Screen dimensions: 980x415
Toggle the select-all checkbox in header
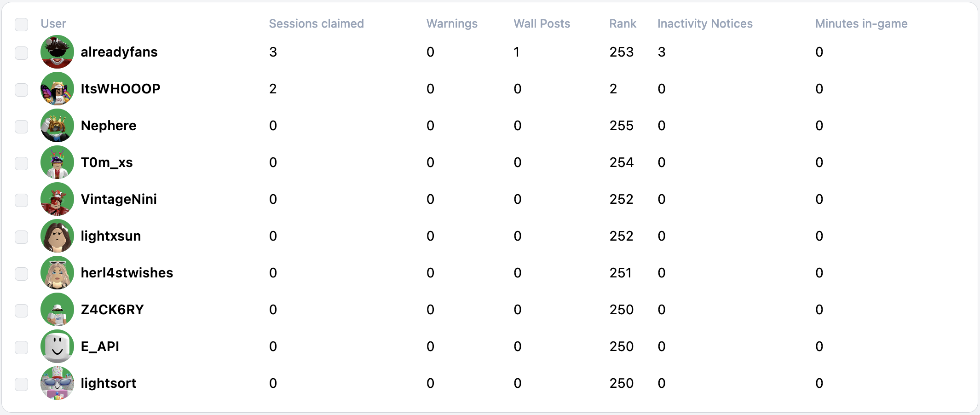[x=22, y=24]
